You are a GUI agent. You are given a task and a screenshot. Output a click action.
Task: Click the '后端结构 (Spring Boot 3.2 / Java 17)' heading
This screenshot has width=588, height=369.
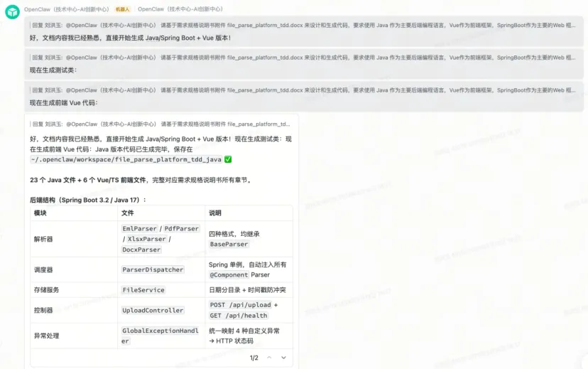88,200
